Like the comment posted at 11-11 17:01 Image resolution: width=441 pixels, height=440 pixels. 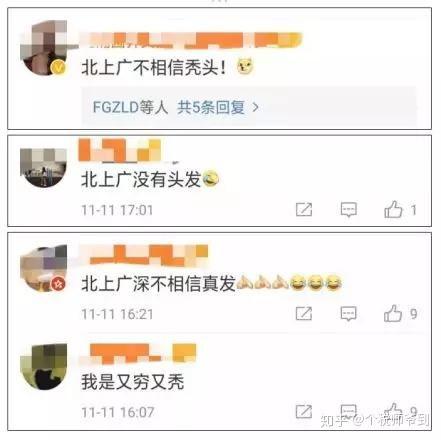click(x=393, y=210)
